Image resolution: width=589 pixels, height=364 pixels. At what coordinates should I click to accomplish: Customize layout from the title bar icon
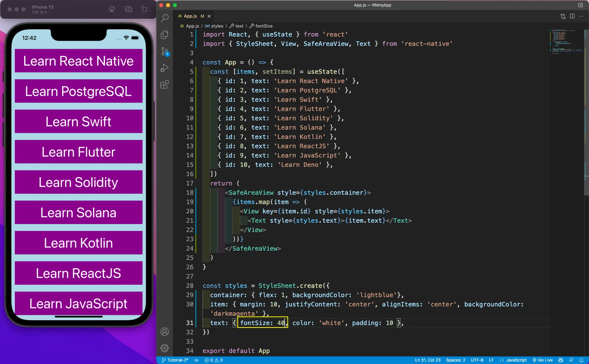point(580,5)
